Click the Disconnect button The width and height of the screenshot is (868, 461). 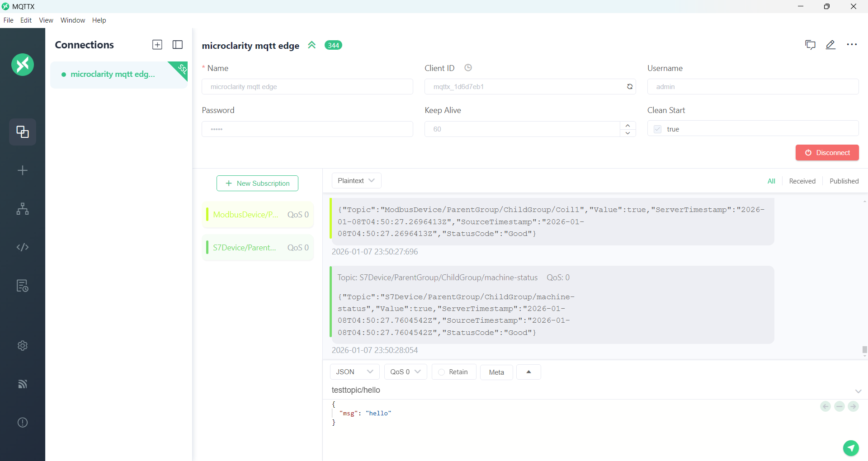click(x=828, y=153)
